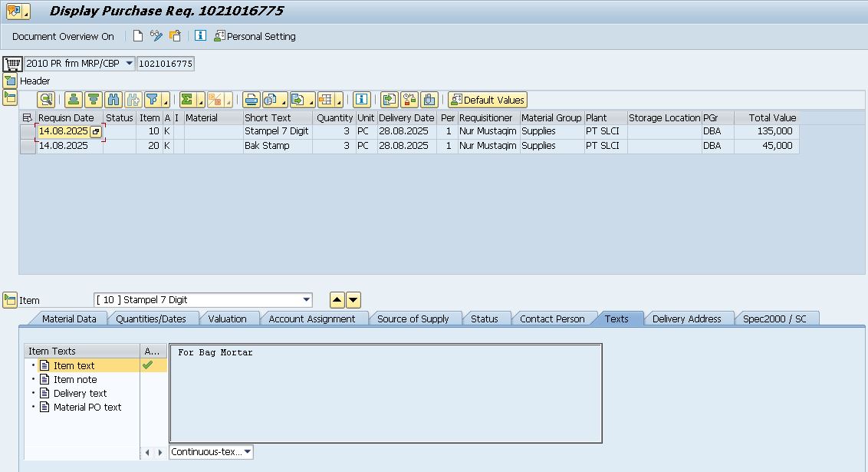Go to the next item with the down arrow

(x=353, y=300)
